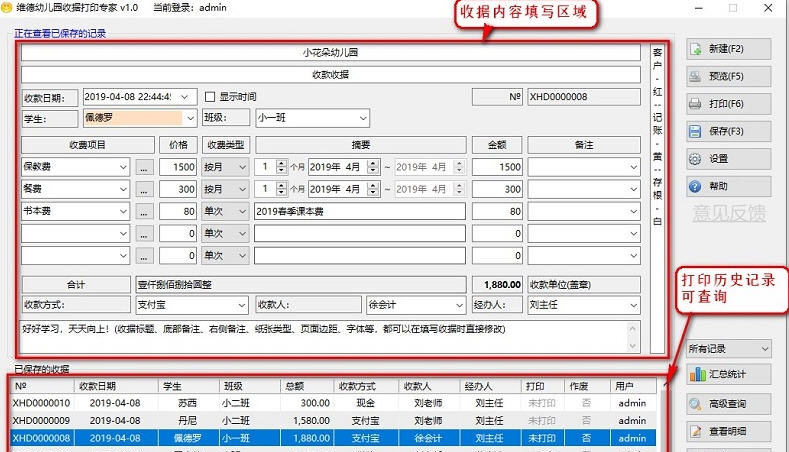The width and height of the screenshot is (789, 452).
Task: Open the 设置 settings button
Action: pos(728,159)
